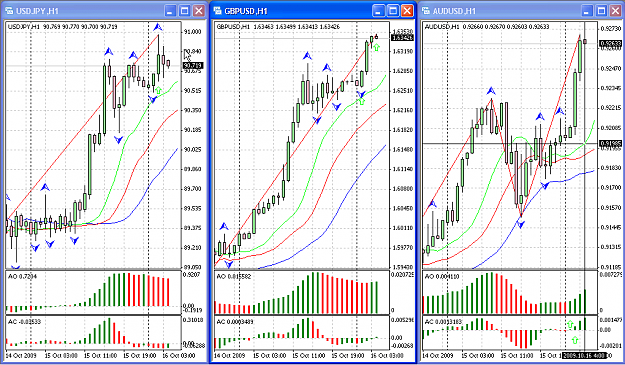Select lower green arrow in AUDUSD AC panel

coord(575,340)
